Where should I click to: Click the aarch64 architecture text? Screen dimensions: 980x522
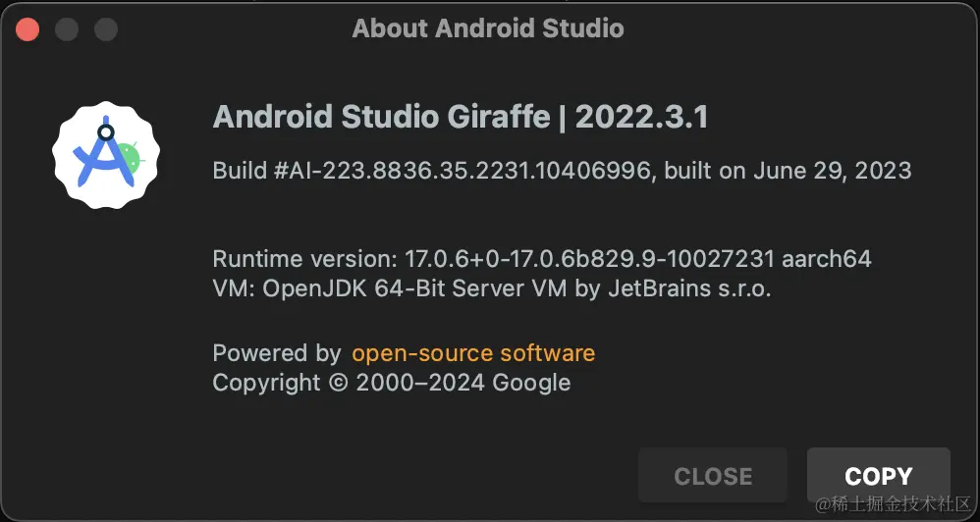[826, 259]
